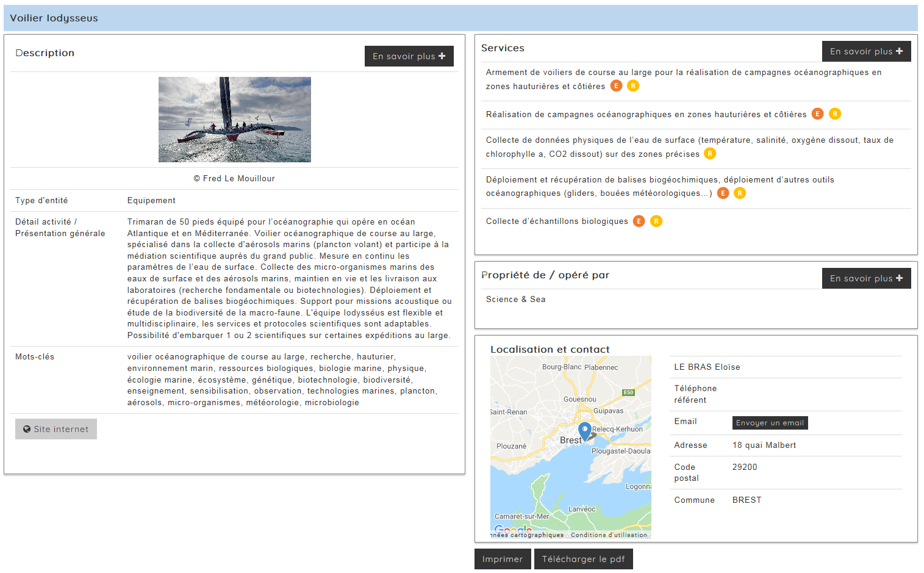
Task: Click "Guipavas" on the map
Action: pos(609,411)
